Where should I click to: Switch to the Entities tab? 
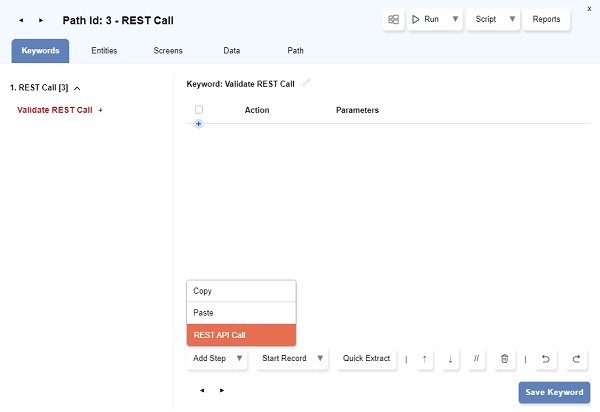(104, 50)
